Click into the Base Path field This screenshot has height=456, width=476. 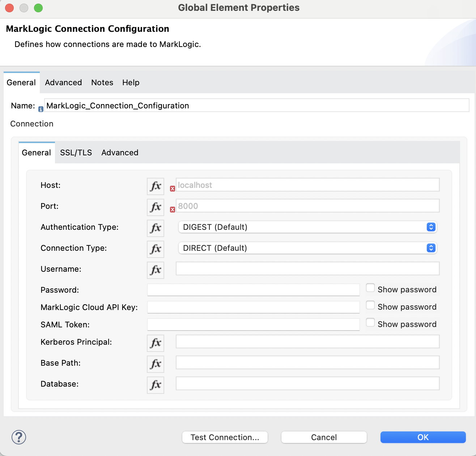[307, 363]
